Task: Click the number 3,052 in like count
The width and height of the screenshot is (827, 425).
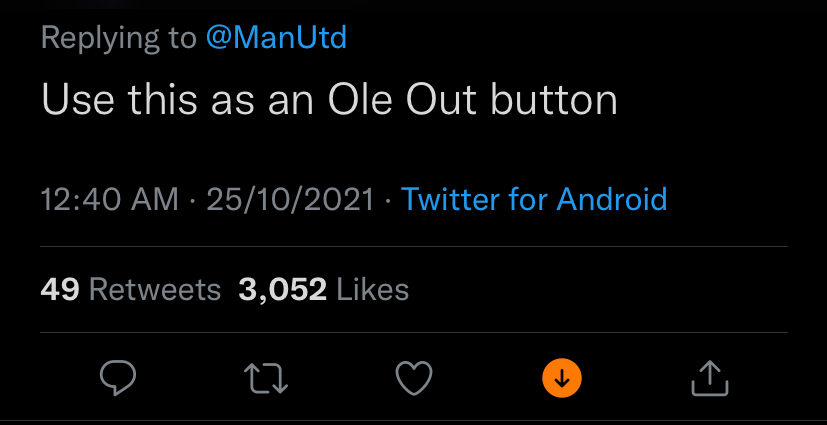Action: coord(283,290)
